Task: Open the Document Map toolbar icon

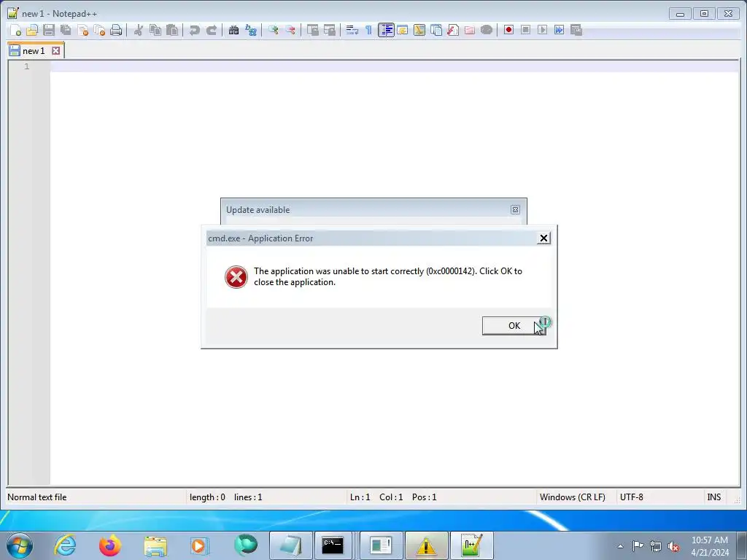Action: pyautogui.click(x=419, y=30)
